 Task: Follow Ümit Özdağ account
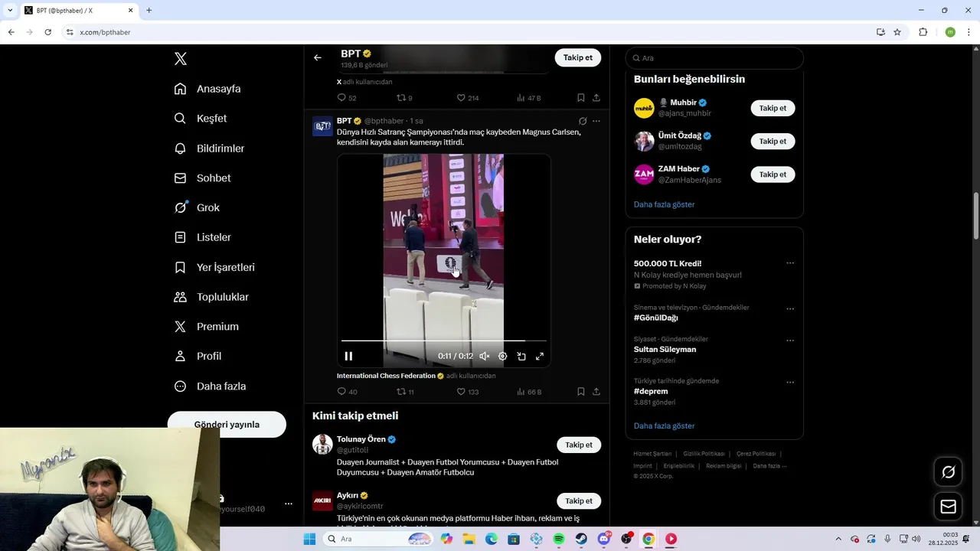coord(773,142)
